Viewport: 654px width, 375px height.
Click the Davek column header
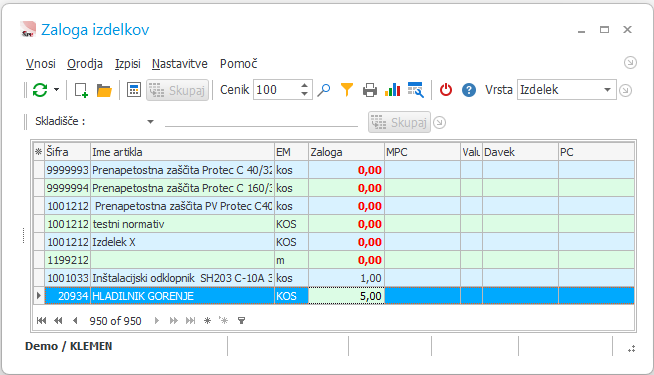coord(521,152)
